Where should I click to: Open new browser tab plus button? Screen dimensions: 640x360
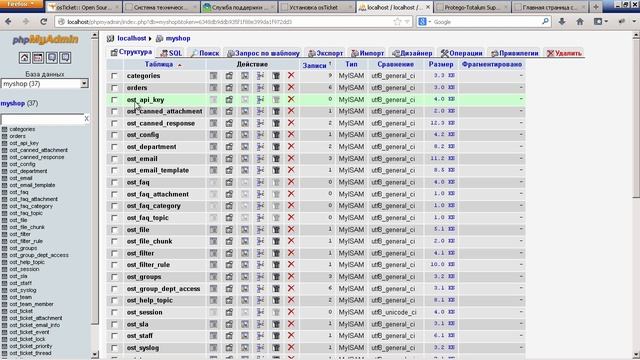596,7
